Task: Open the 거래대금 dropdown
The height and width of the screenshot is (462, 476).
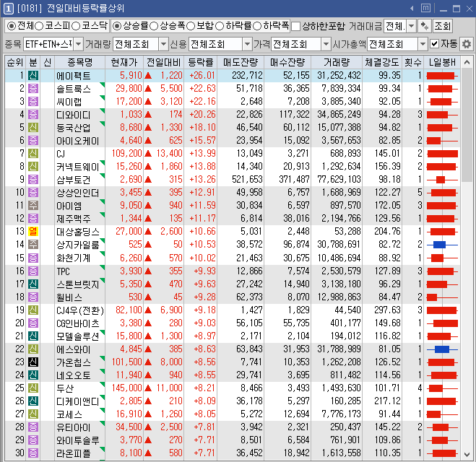Action: click(411, 26)
